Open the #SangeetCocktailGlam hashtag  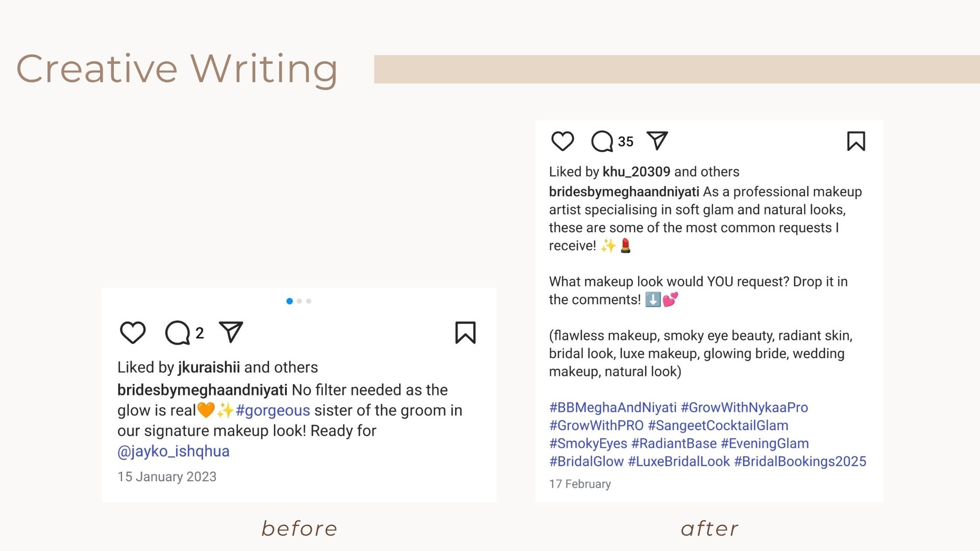click(718, 425)
